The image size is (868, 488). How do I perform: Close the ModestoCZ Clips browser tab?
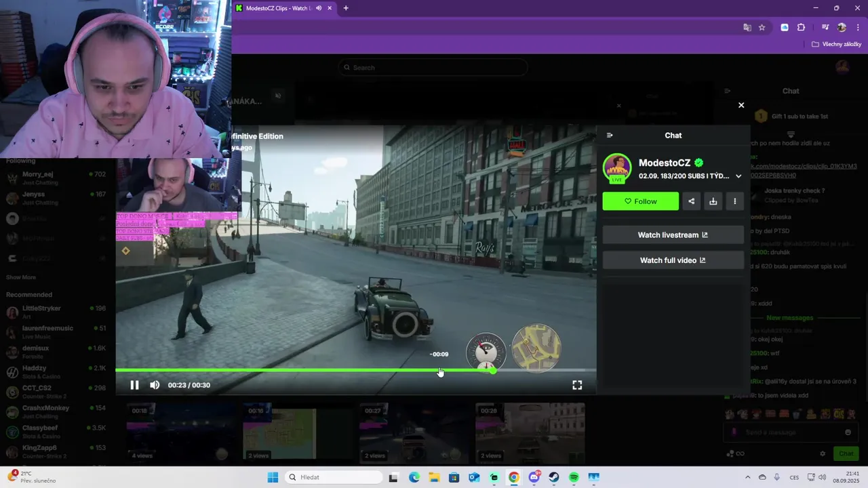coord(330,8)
